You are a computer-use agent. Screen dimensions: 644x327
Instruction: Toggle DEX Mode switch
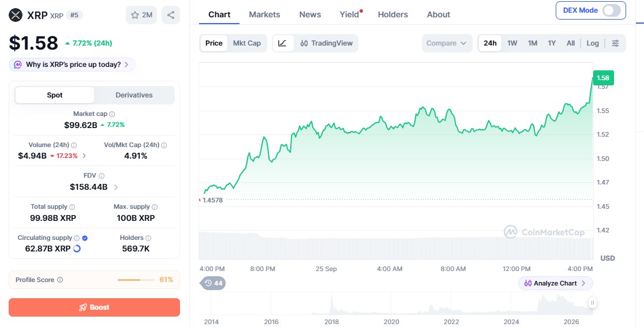[612, 10]
